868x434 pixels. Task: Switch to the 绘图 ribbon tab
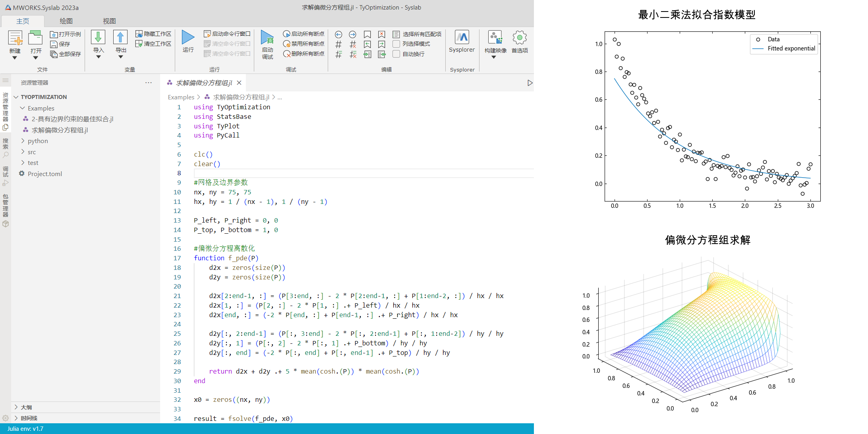66,21
